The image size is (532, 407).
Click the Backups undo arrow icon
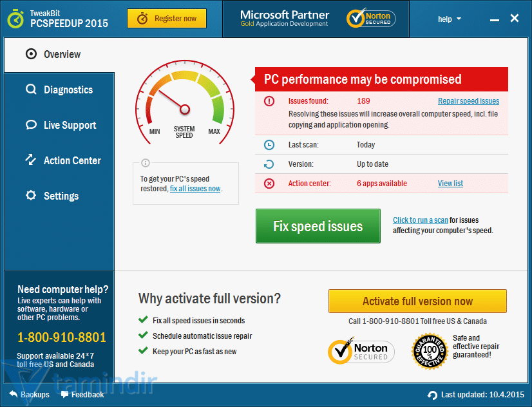(14, 394)
